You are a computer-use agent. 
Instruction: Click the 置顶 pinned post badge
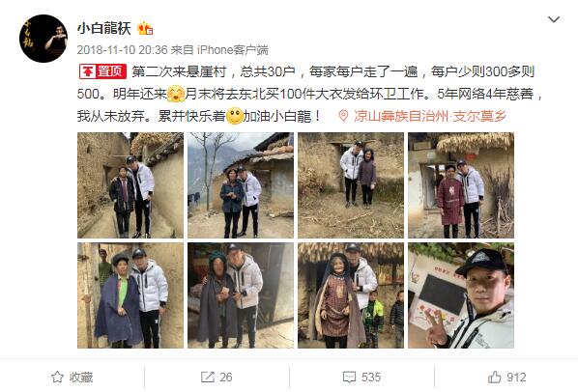[x=102, y=71]
